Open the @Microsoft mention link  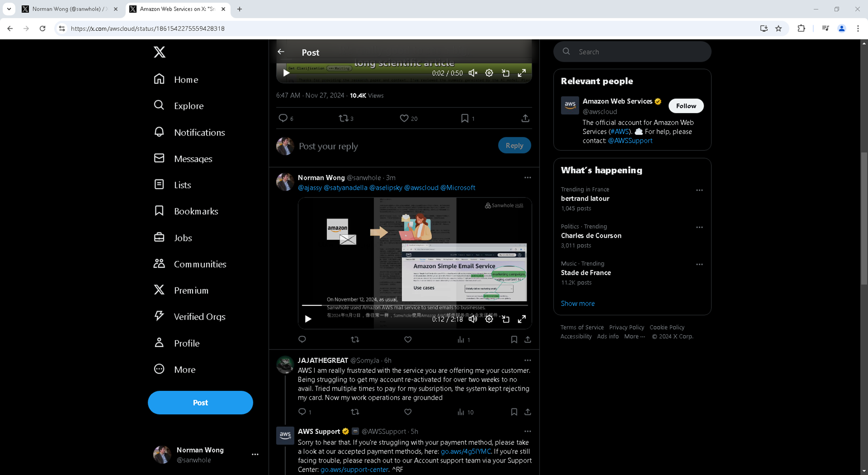pyautogui.click(x=458, y=188)
